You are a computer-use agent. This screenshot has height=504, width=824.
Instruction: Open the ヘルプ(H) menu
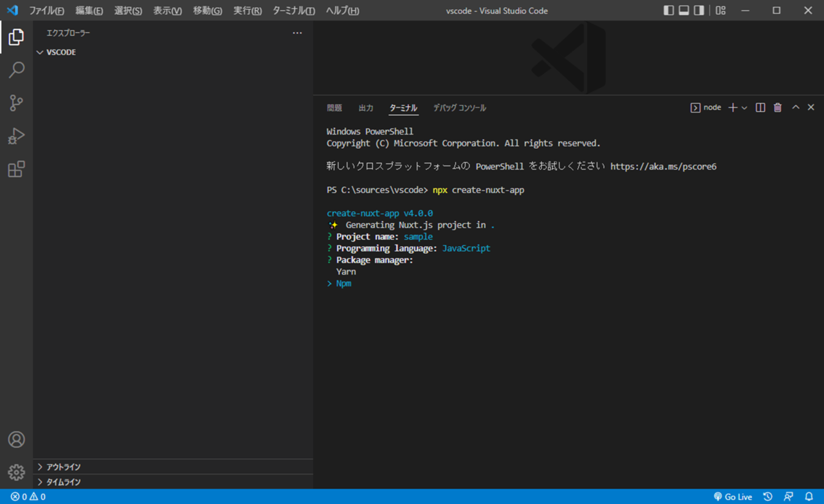(x=342, y=11)
